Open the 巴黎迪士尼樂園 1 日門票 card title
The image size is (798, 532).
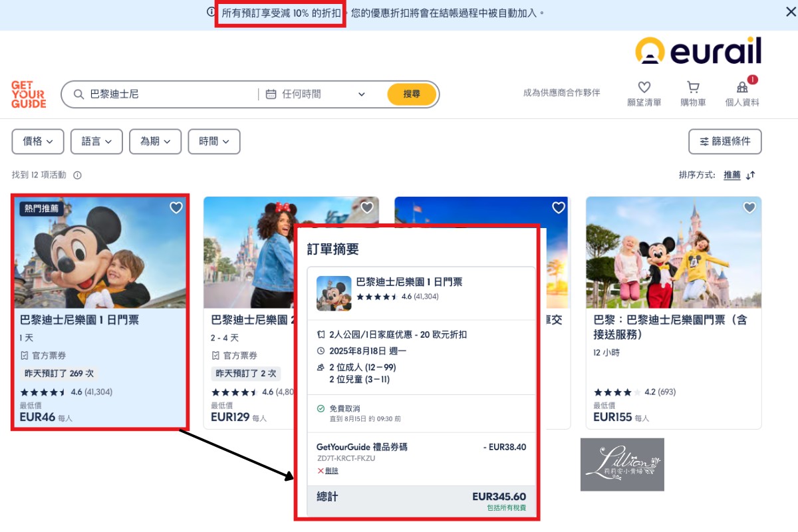coord(79,321)
